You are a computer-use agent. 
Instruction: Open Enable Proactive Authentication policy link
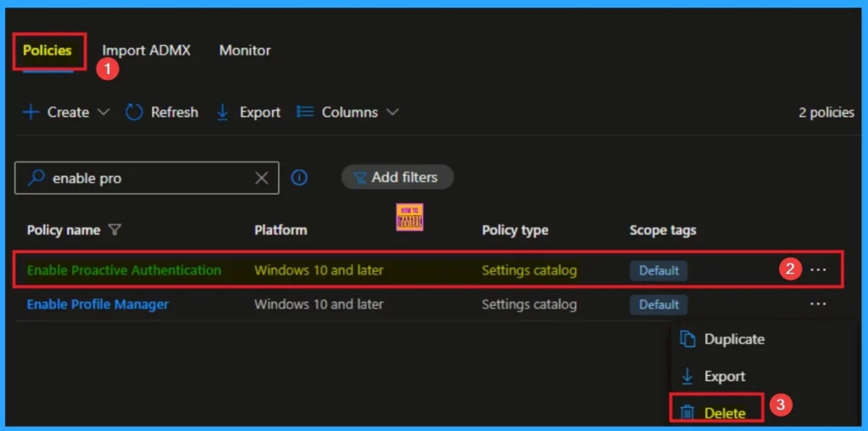[x=124, y=270]
